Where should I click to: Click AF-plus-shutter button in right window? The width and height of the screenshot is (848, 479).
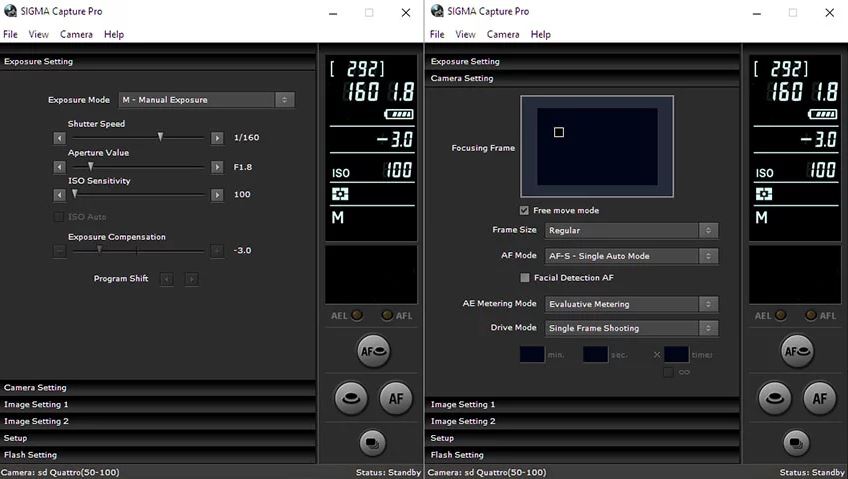797,351
